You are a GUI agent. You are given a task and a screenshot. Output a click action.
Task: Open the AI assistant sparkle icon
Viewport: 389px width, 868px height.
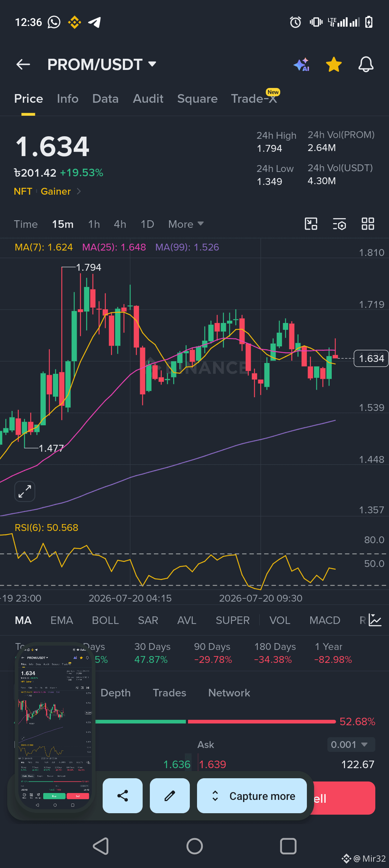tap(301, 65)
